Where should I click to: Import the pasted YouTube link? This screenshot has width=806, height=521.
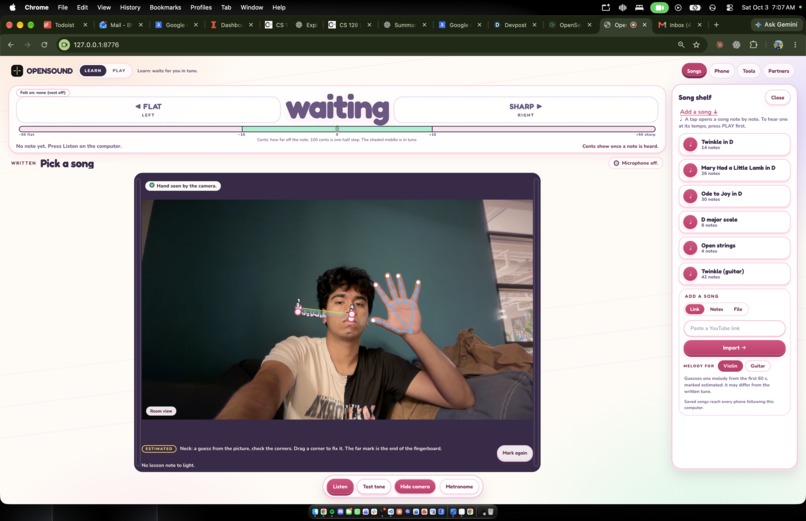[x=734, y=348]
